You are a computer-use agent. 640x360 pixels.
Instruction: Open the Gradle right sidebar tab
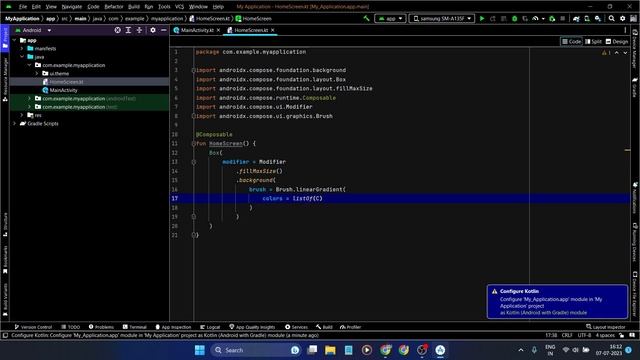635,87
